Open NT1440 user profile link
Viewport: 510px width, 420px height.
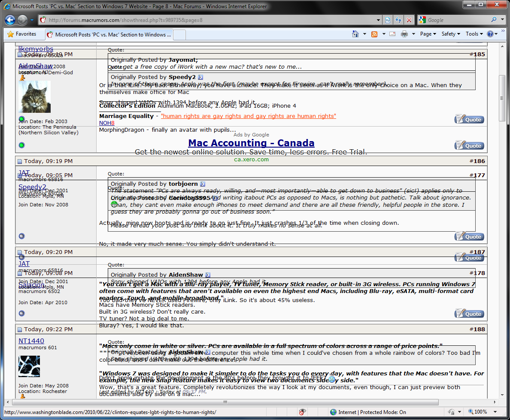(x=31, y=341)
